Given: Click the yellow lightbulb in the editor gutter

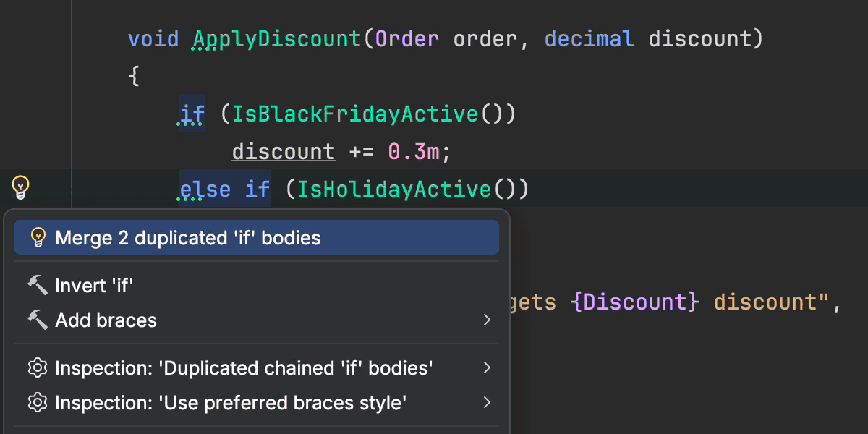Looking at the screenshot, I should point(21,188).
